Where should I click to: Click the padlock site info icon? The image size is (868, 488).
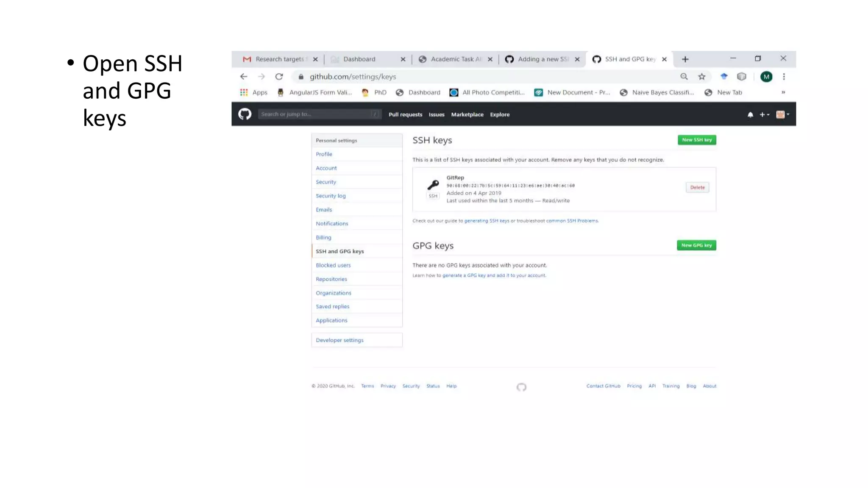pos(301,77)
